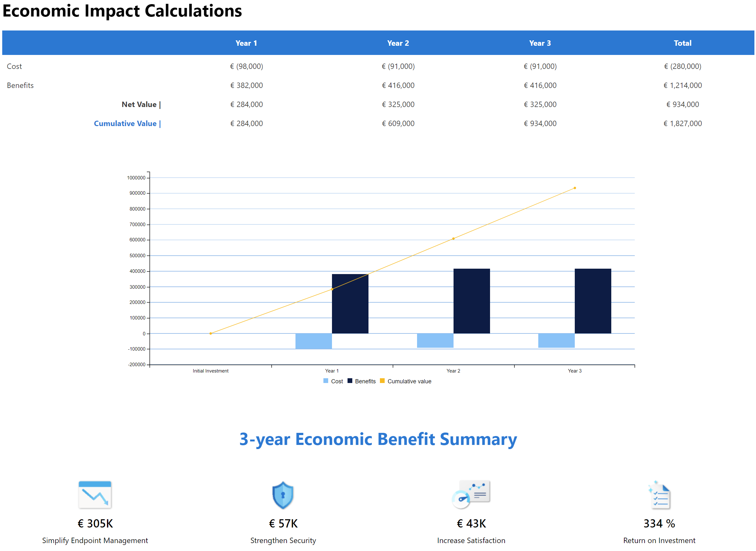Click the Year 1 dark Benefits bar
The image size is (756, 551).
point(350,304)
